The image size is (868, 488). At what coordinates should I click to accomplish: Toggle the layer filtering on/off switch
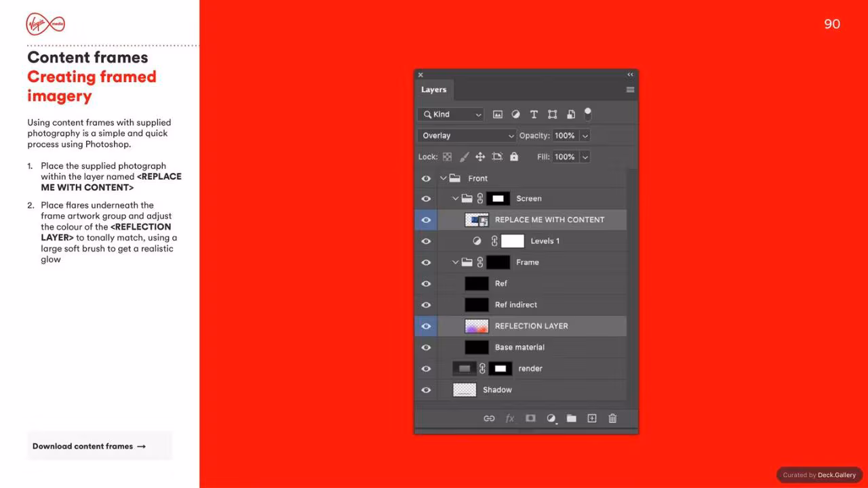pyautogui.click(x=588, y=113)
